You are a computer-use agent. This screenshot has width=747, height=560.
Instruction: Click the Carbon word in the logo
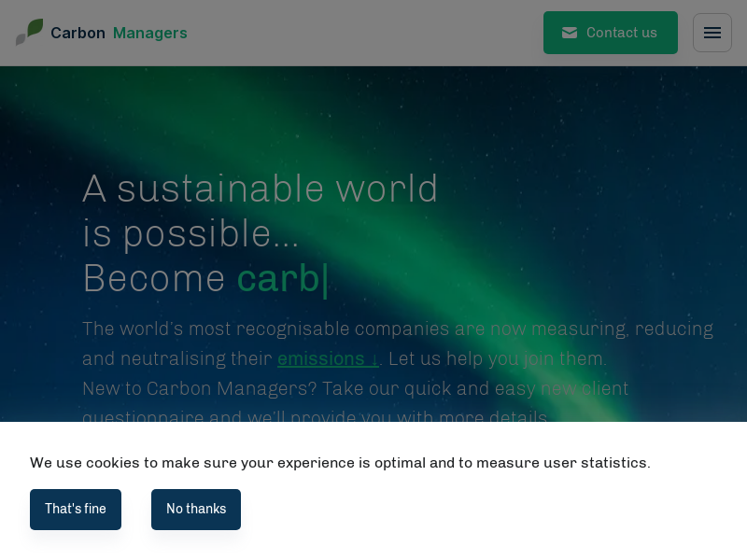[x=78, y=34]
